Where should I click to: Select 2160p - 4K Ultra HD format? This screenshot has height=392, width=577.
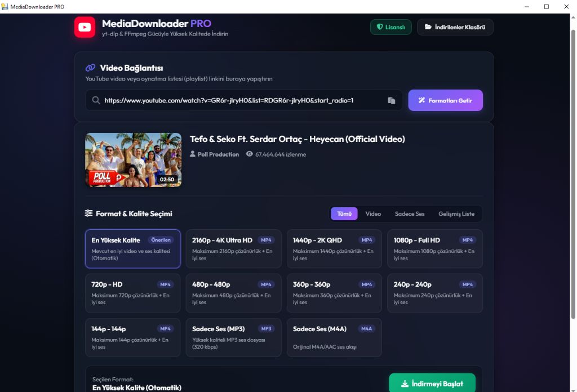[234, 249]
